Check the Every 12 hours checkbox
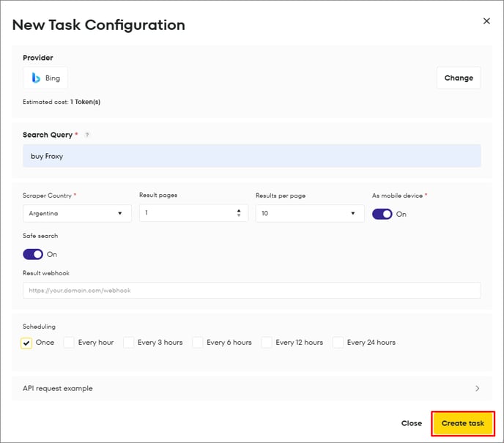The image size is (504, 443). [x=267, y=343]
